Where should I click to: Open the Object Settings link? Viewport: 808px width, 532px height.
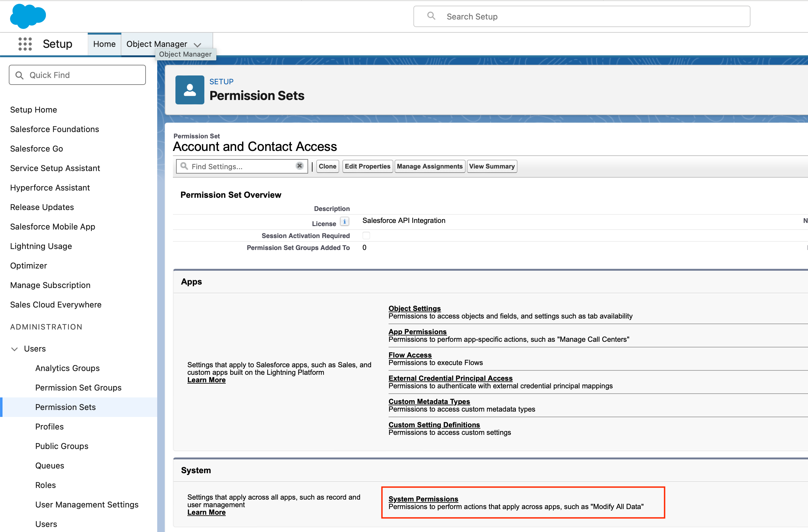pos(414,308)
